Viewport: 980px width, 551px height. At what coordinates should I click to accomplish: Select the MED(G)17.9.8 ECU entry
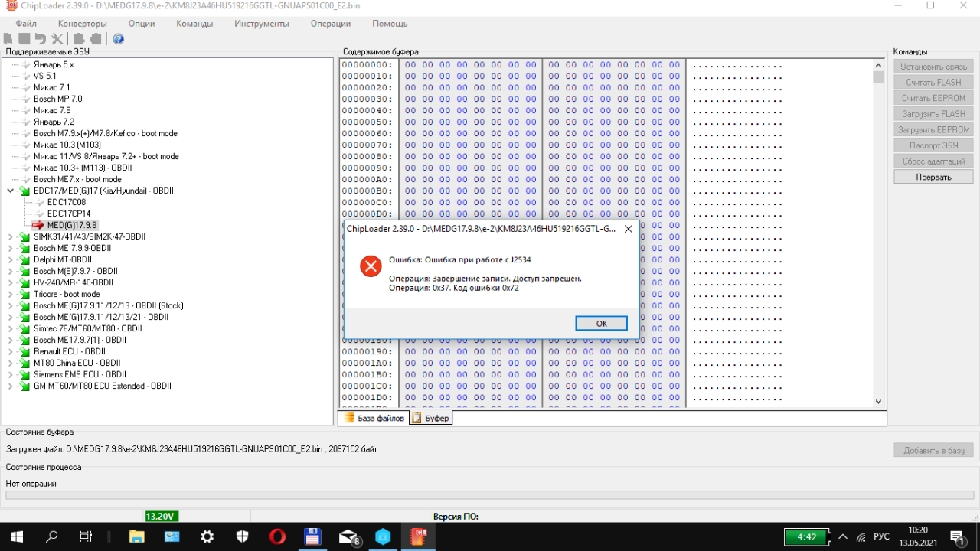(71, 225)
